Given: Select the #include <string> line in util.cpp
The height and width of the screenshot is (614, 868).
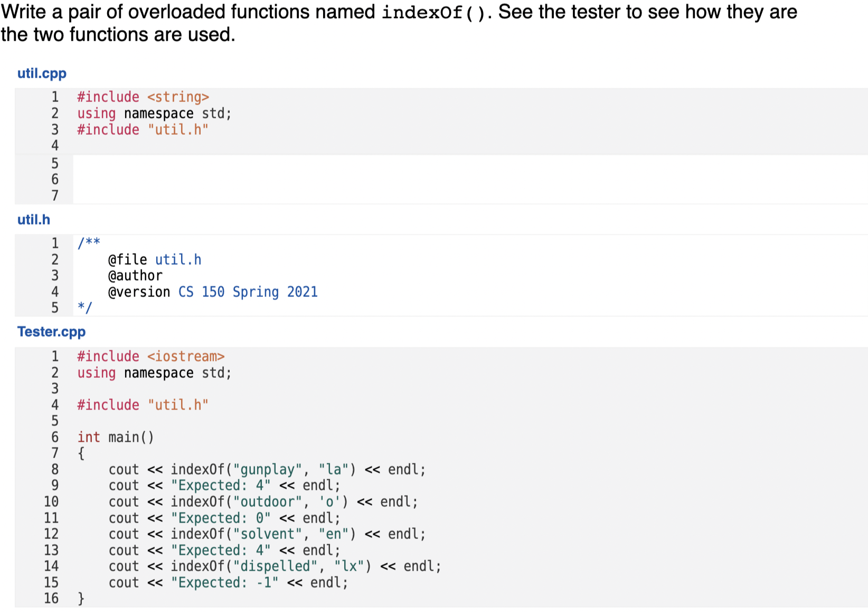Looking at the screenshot, I should pos(143,97).
